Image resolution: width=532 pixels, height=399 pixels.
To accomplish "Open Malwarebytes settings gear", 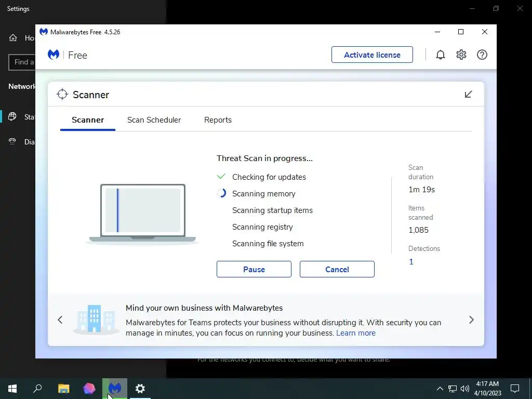I will pyautogui.click(x=461, y=55).
